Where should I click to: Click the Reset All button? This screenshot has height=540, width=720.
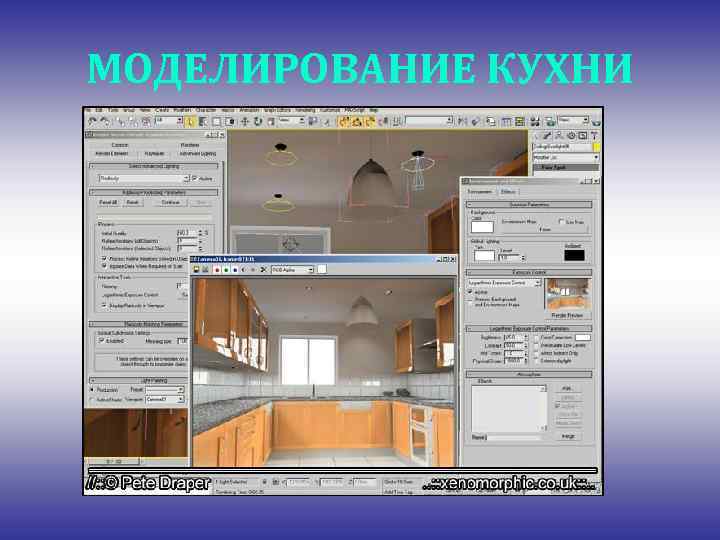[x=108, y=202]
